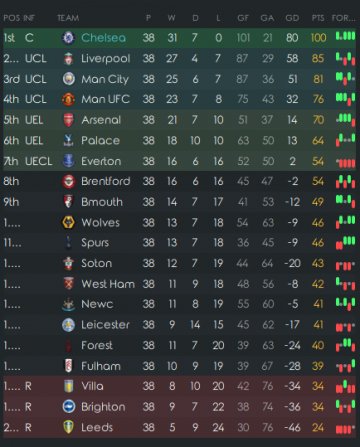Open the Palace team name link
This screenshot has height=447, width=360.
coord(100,140)
